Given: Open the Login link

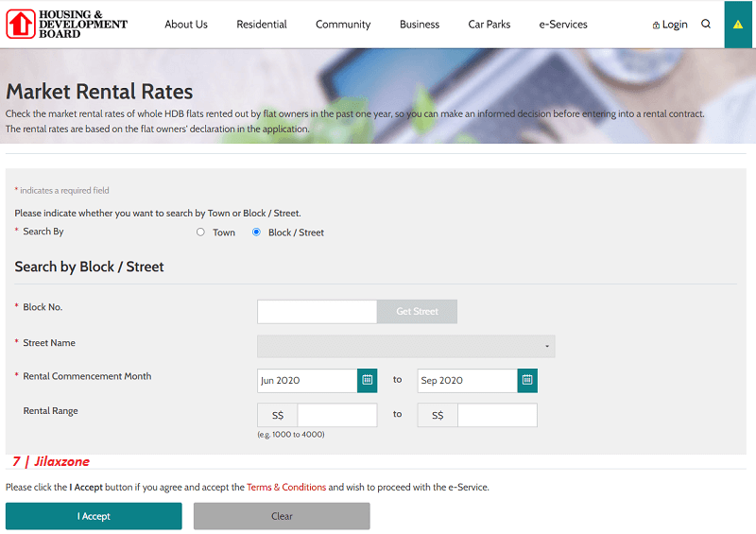Looking at the screenshot, I should 670,25.
